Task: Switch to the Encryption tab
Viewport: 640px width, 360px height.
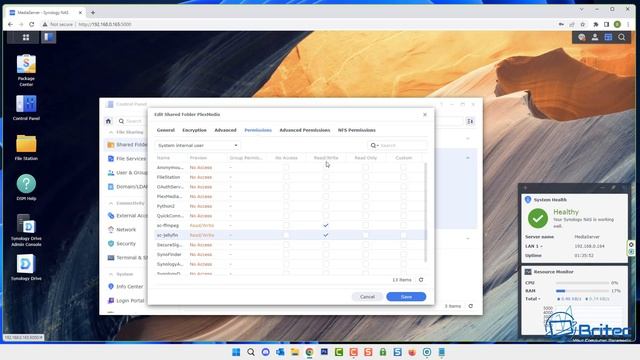Action: tap(194, 130)
